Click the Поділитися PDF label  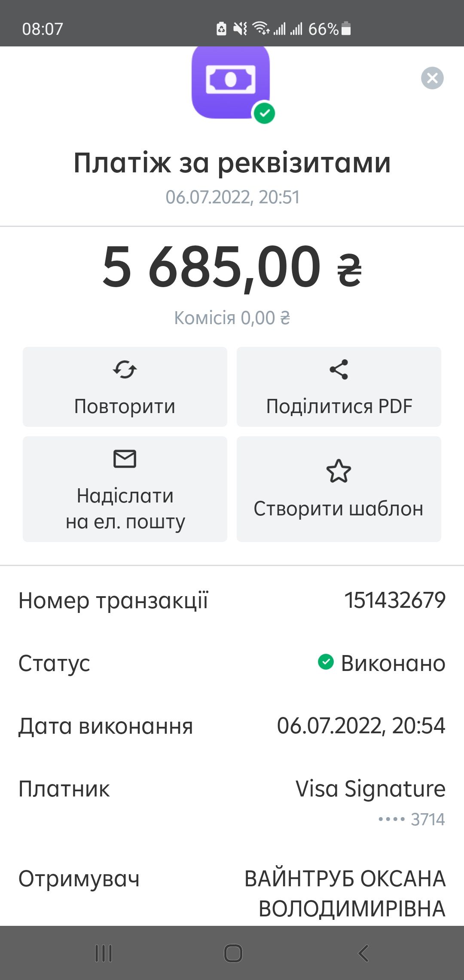pyautogui.click(x=339, y=407)
